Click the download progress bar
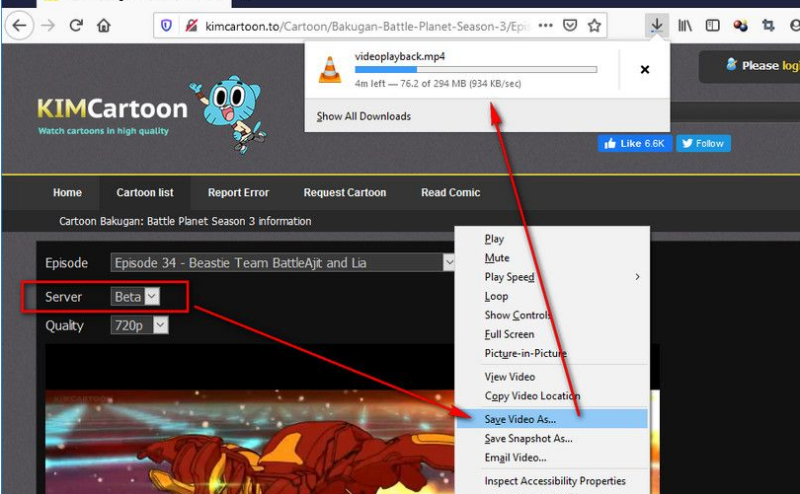800x494 pixels. 476,69
